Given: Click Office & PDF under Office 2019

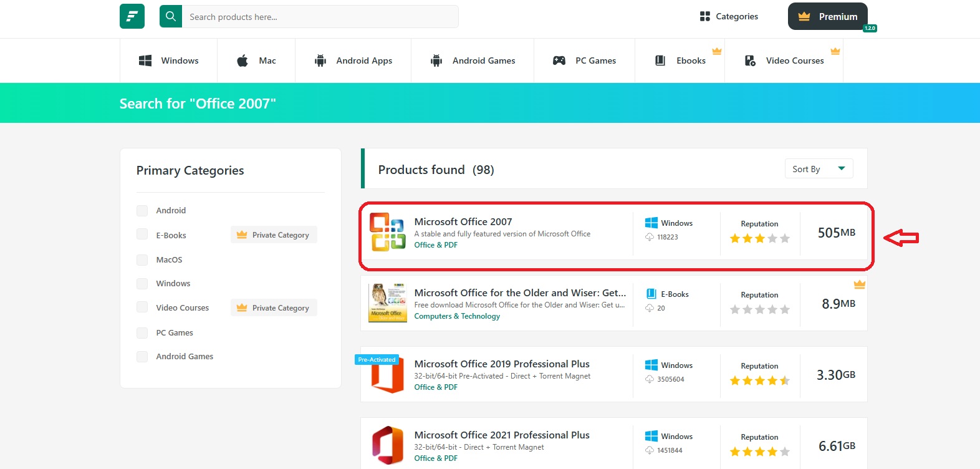Looking at the screenshot, I should click(x=436, y=387).
